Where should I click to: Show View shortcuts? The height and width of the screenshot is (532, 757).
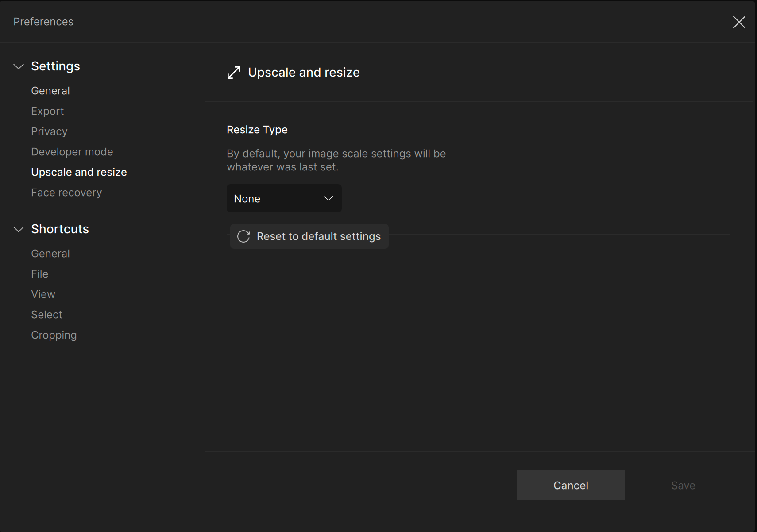pos(43,294)
